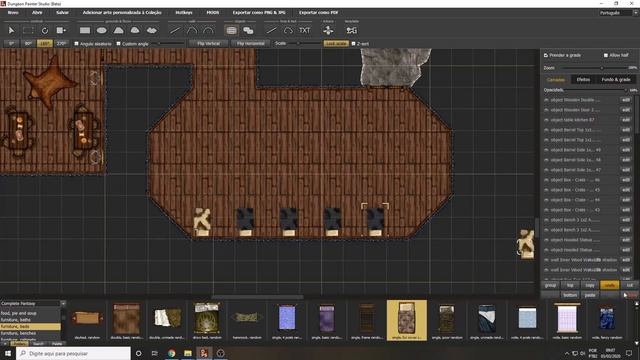
Task: Click the Dungeon Painter Studio taskbar icon
Action: click(204, 353)
